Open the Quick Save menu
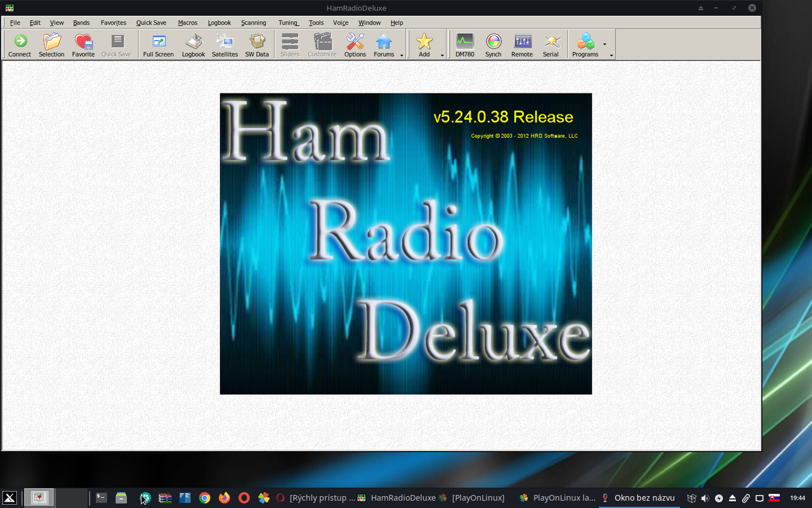Screen dimensions: 812x508 click(151, 23)
